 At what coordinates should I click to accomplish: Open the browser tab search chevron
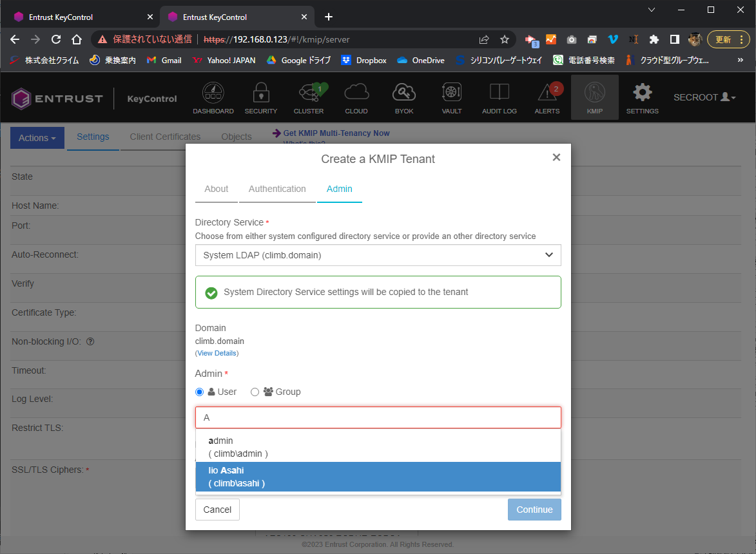(652, 10)
